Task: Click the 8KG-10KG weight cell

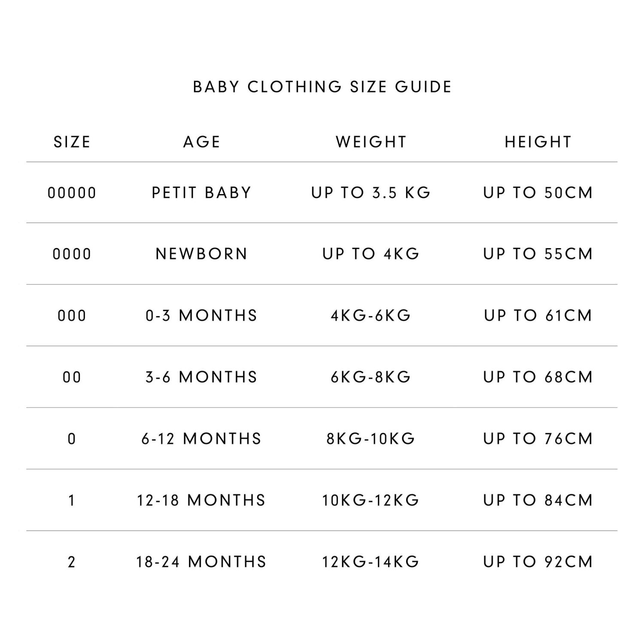Action: click(x=371, y=439)
